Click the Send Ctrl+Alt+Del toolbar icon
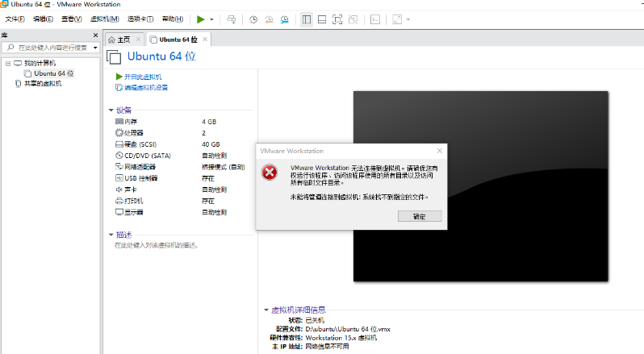 [232, 19]
